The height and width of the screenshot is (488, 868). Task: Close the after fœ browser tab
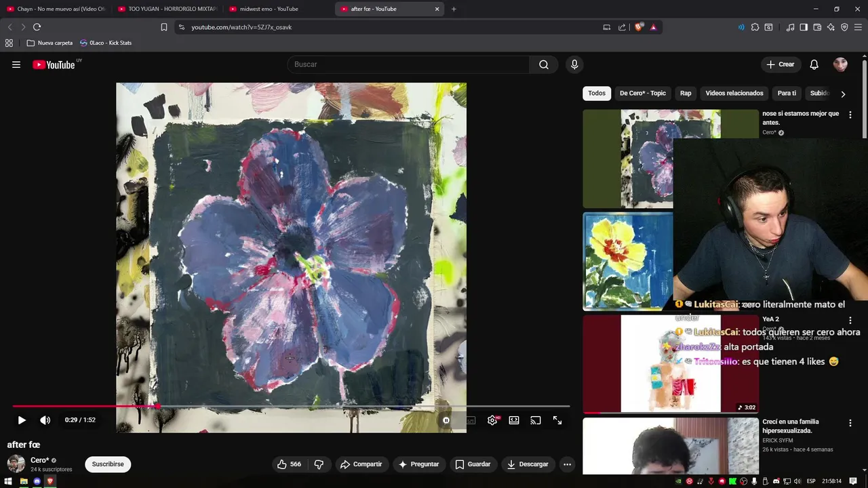click(x=437, y=9)
